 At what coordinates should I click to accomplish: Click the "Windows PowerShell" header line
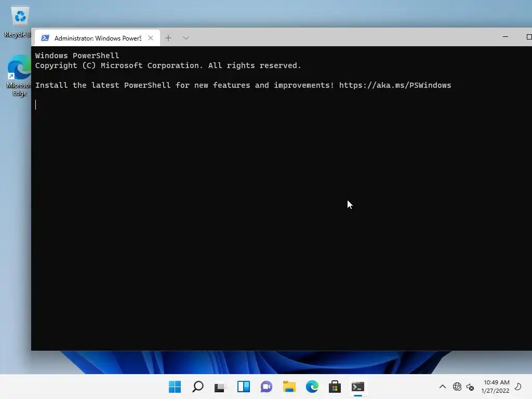77,56
